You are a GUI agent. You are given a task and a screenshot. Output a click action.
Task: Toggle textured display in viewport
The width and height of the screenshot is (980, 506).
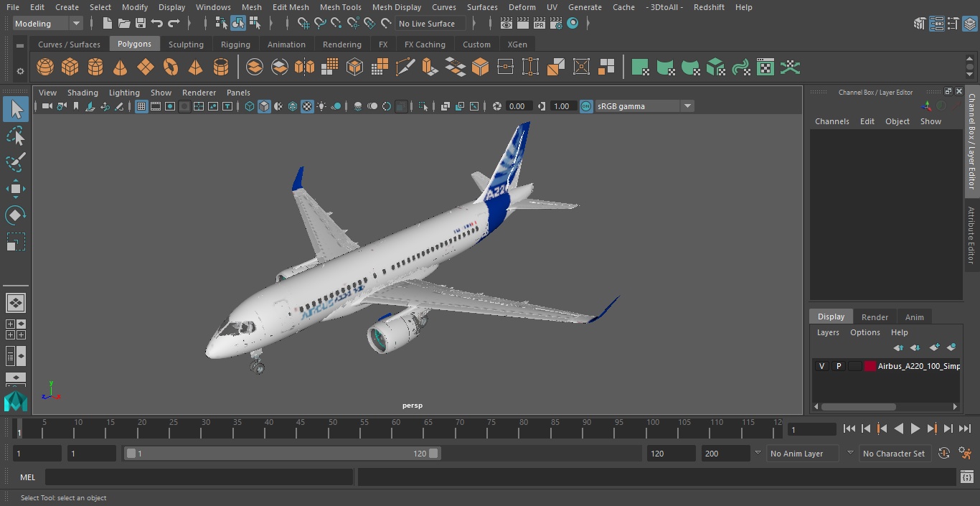(x=307, y=106)
